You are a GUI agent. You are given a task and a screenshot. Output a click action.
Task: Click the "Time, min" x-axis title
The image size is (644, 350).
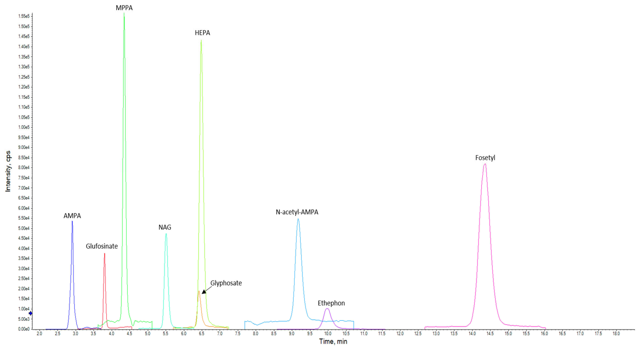(333, 341)
